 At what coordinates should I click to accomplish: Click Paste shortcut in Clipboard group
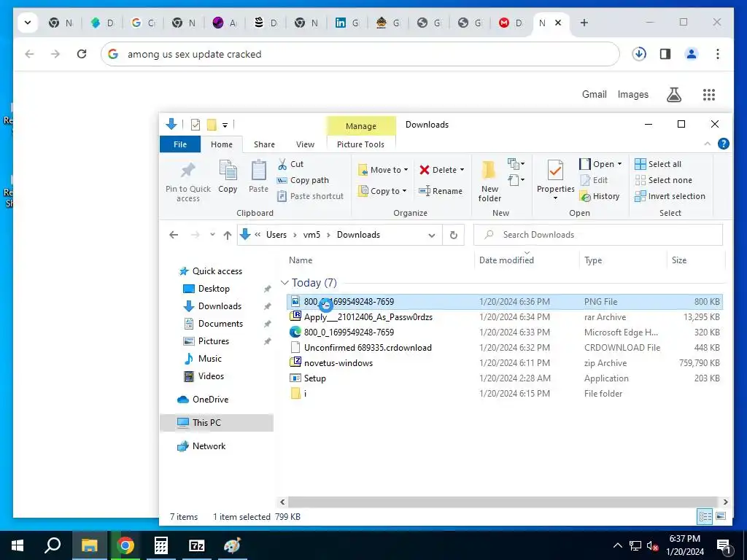coord(310,196)
